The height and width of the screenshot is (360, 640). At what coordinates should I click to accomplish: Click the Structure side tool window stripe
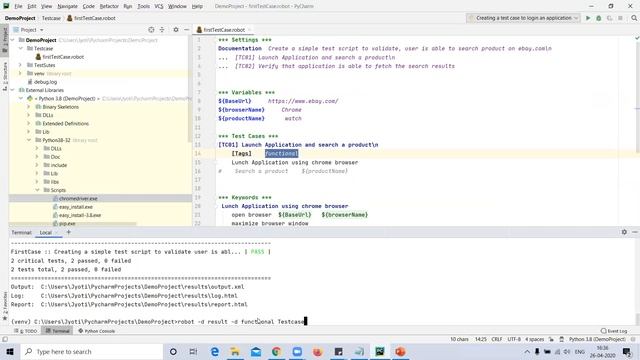(x=4, y=76)
